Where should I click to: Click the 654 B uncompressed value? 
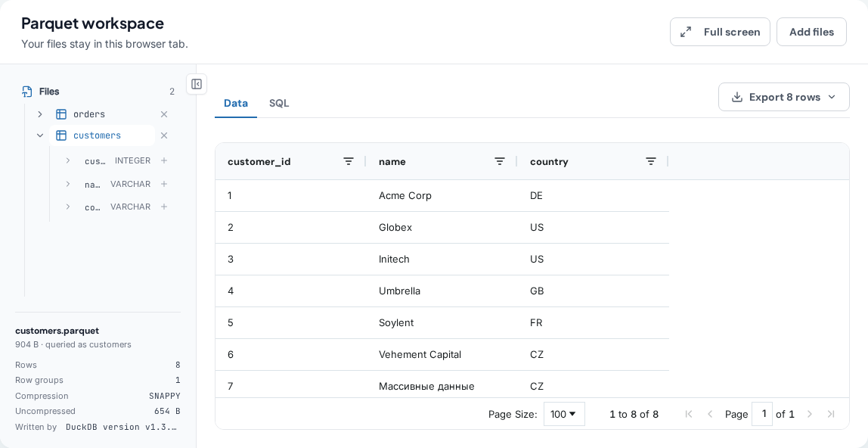(167, 412)
